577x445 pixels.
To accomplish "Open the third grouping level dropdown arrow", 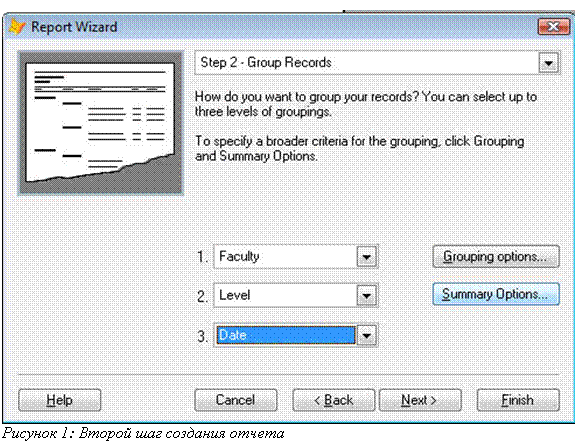I will [x=367, y=335].
